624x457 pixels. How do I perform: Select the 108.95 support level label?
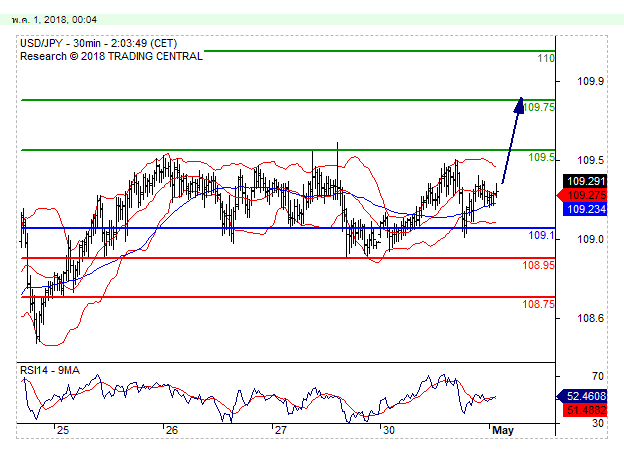pos(538,266)
